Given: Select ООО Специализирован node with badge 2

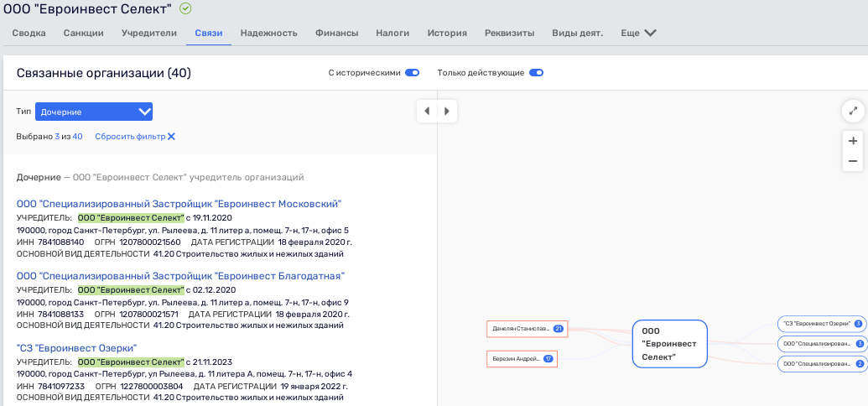Looking at the screenshot, I should pyautogui.click(x=822, y=364).
